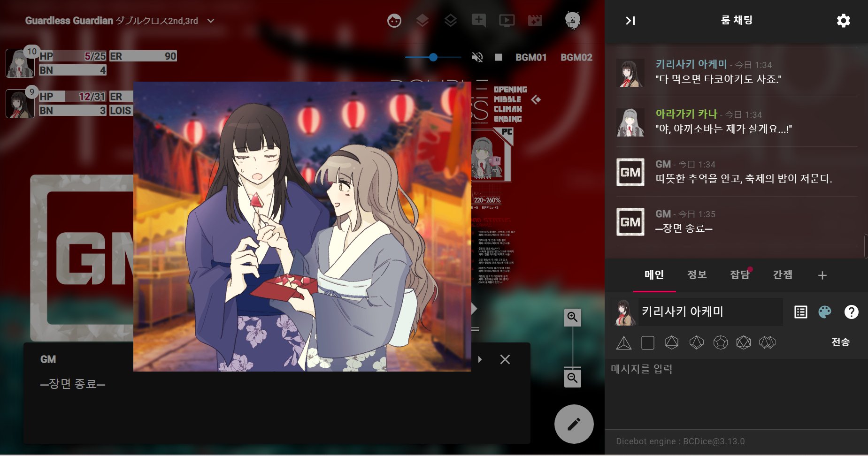Switch to the 잡담 chat tab
868x456 pixels.
(x=740, y=275)
